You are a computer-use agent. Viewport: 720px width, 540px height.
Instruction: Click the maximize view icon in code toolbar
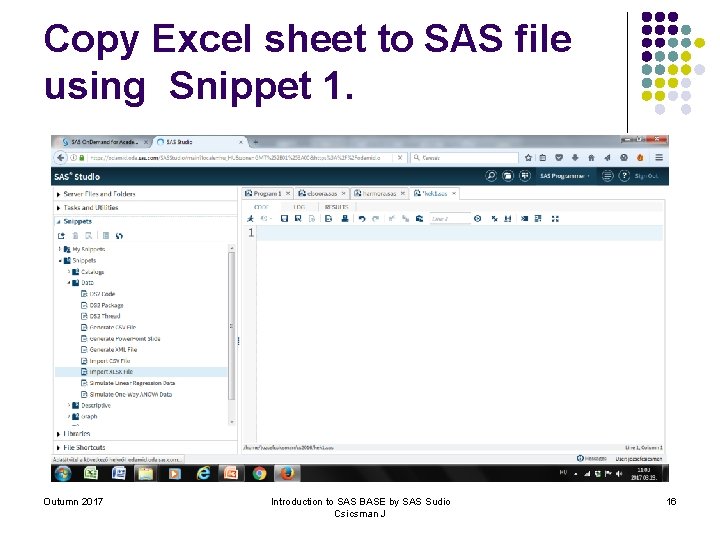[555, 219]
